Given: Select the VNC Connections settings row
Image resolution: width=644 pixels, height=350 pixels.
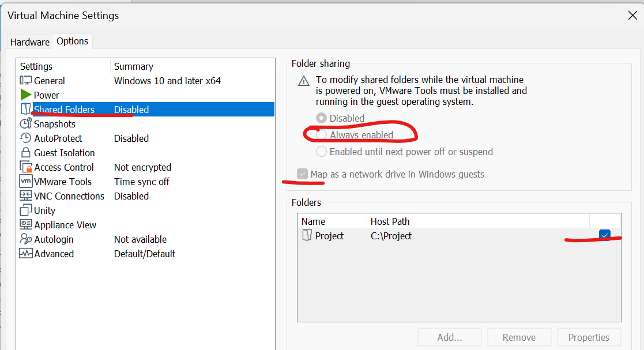Looking at the screenshot, I should pos(145,195).
